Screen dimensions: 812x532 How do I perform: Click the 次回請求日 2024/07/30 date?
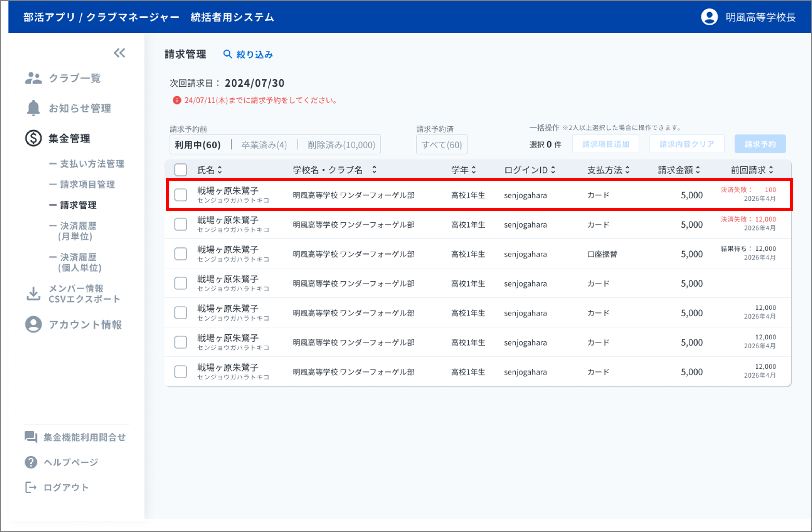click(254, 83)
